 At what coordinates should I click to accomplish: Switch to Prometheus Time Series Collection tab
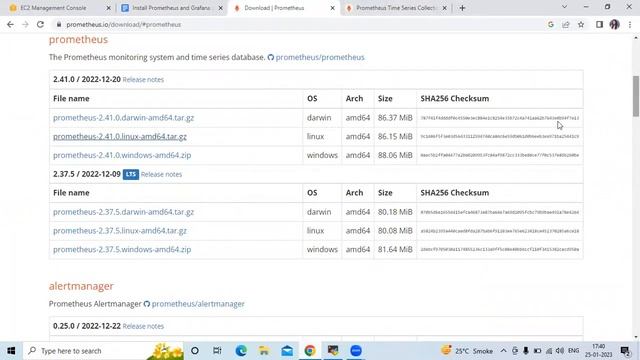pos(395,8)
